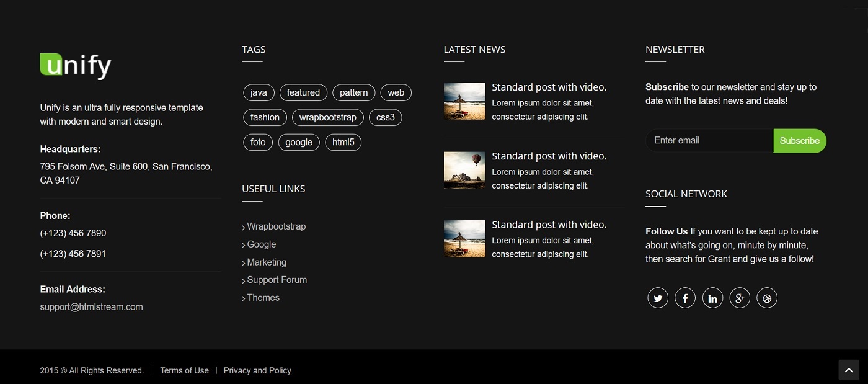Open the Terms of Use page
Viewport: 868px width, 384px height.
tap(184, 370)
